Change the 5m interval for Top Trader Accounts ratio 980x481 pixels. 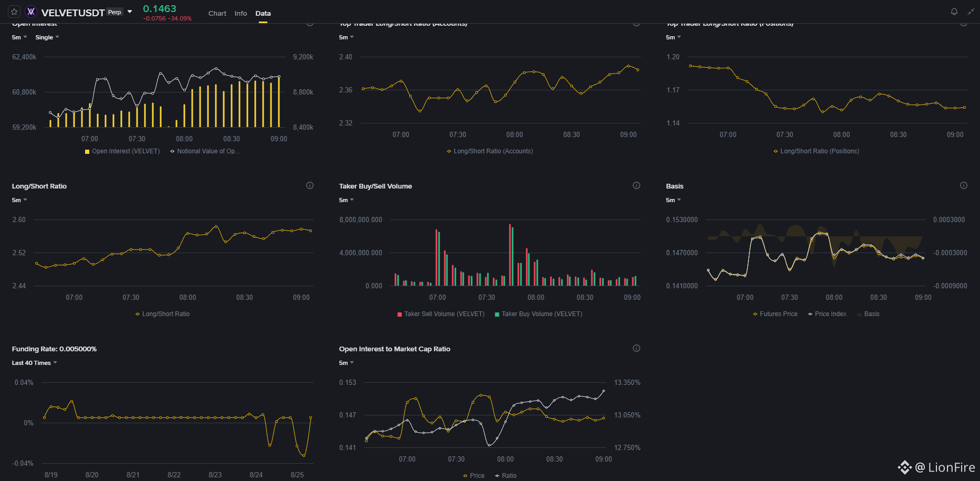[347, 37]
